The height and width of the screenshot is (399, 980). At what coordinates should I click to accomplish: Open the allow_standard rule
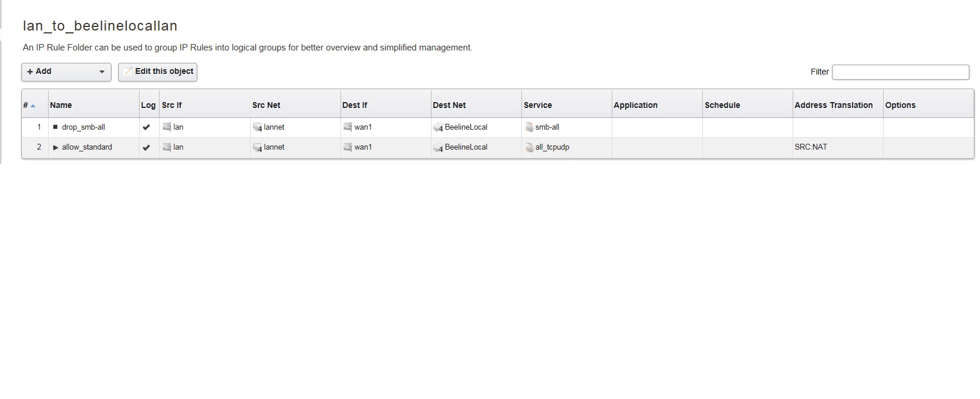pos(87,147)
